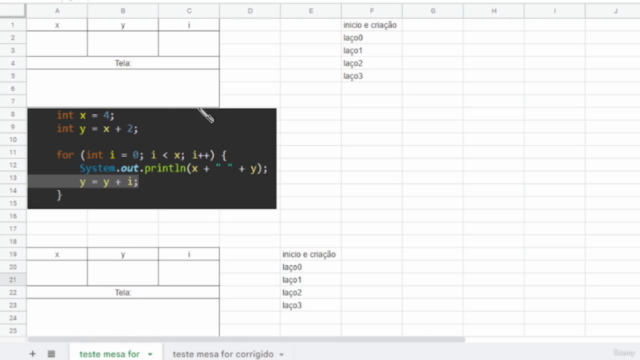Viewport: 640px width, 360px height.
Task: Select column H header
Action: pos(494,11)
